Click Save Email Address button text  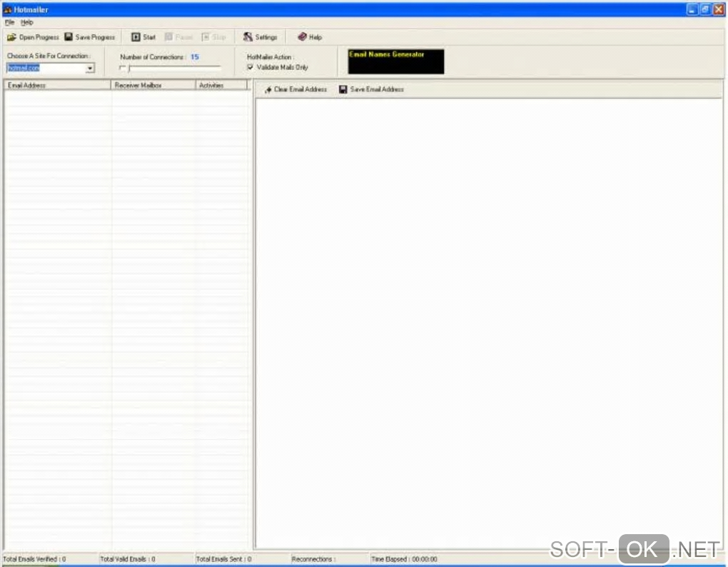pyautogui.click(x=377, y=89)
